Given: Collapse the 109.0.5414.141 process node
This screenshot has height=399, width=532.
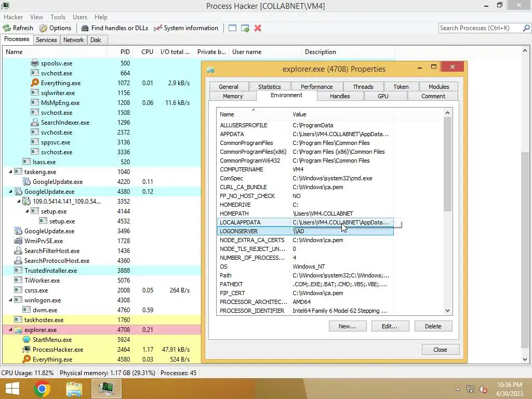Looking at the screenshot, I should 19,201.
